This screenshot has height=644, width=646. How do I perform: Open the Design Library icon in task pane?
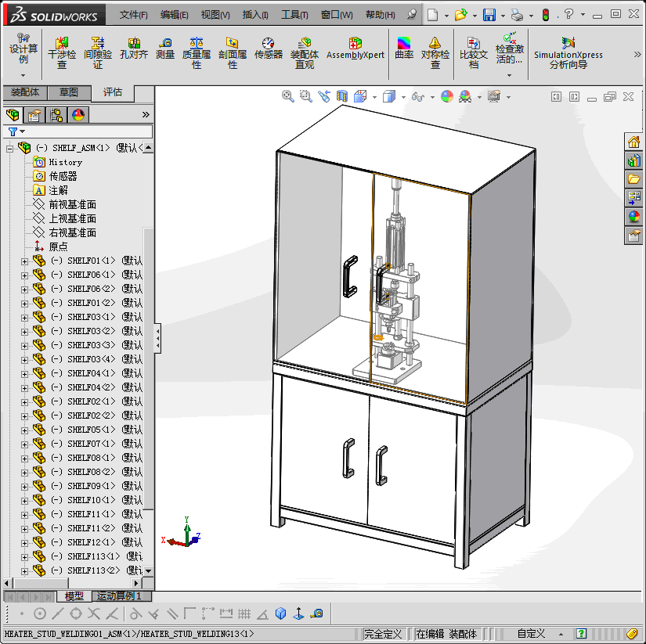pyautogui.click(x=633, y=160)
